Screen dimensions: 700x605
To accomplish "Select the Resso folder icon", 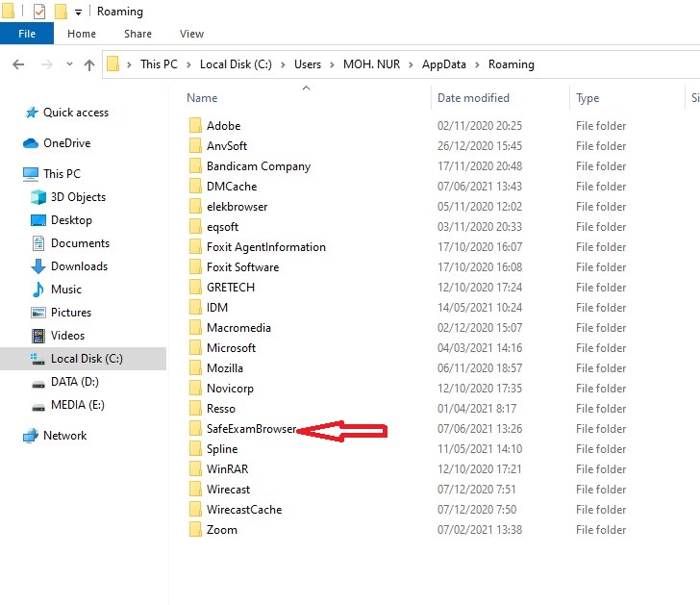I will [195, 408].
